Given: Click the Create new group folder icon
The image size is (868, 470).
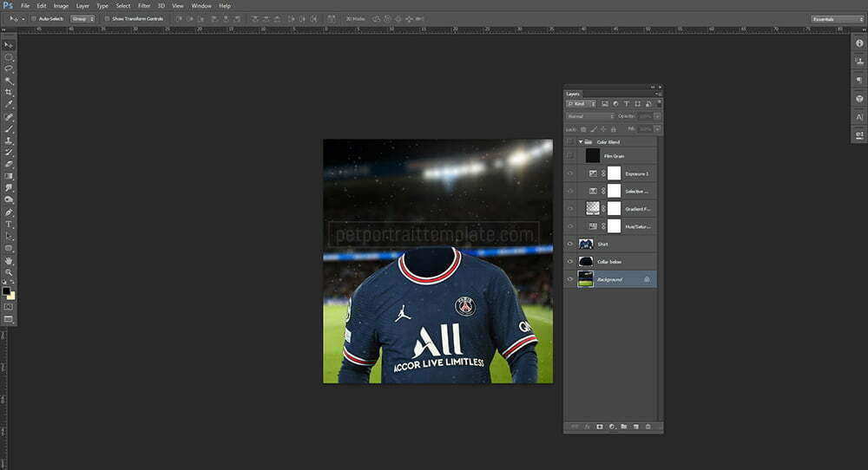Looking at the screenshot, I should coord(624,427).
